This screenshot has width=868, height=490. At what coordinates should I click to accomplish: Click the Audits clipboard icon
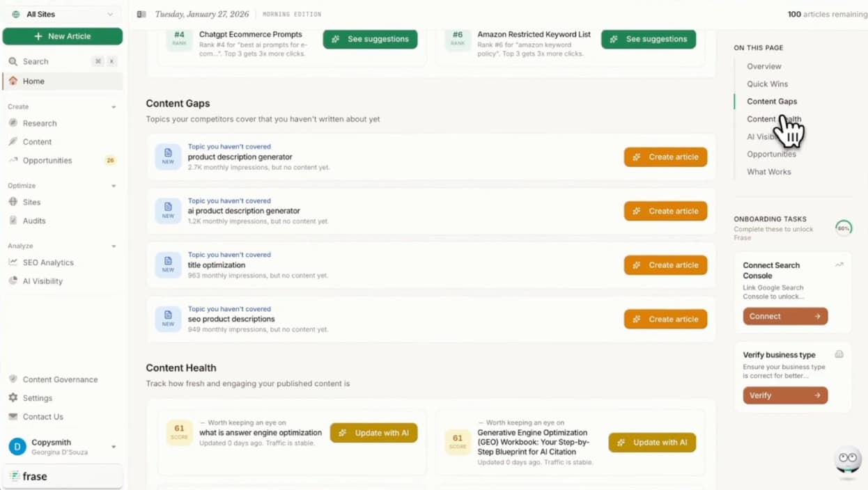13,221
